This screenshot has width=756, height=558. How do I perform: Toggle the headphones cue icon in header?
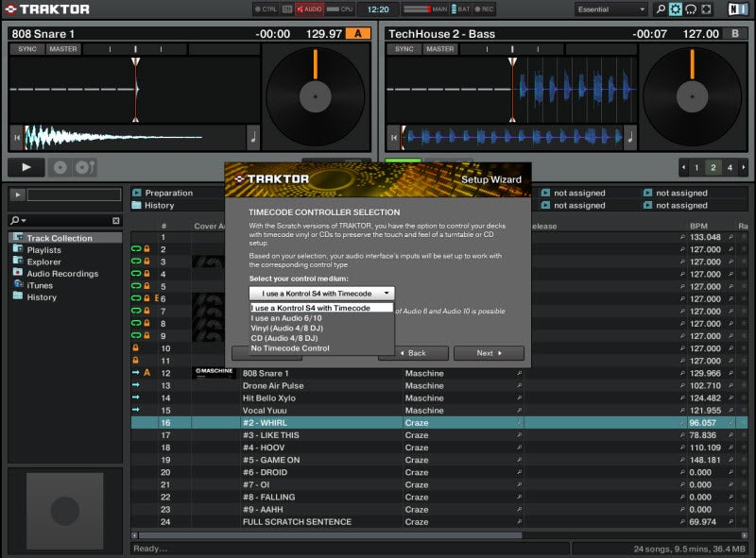[x=691, y=9]
